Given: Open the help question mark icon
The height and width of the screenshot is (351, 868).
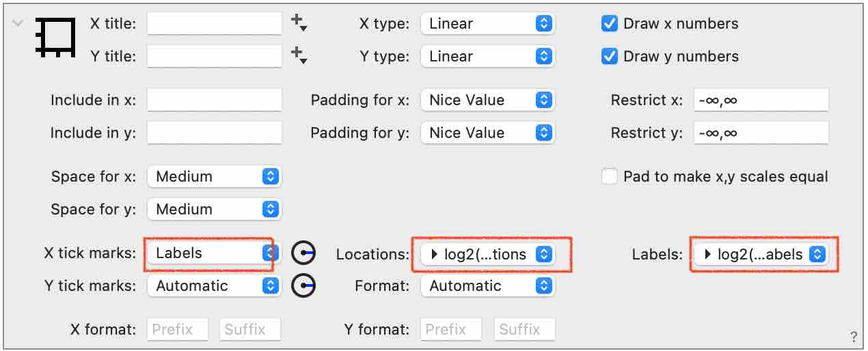Looking at the screenshot, I should (x=853, y=337).
